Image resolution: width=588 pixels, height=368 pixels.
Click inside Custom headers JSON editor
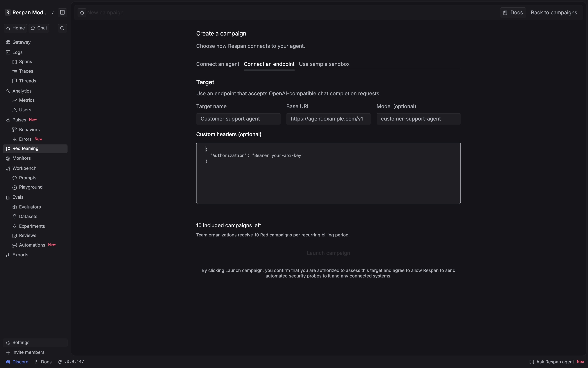click(328, 173)
